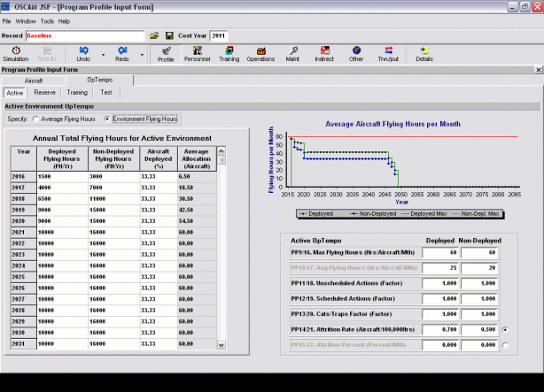544x392 pixels.
Task: Open the Help menu
Action: coord(64,21)
